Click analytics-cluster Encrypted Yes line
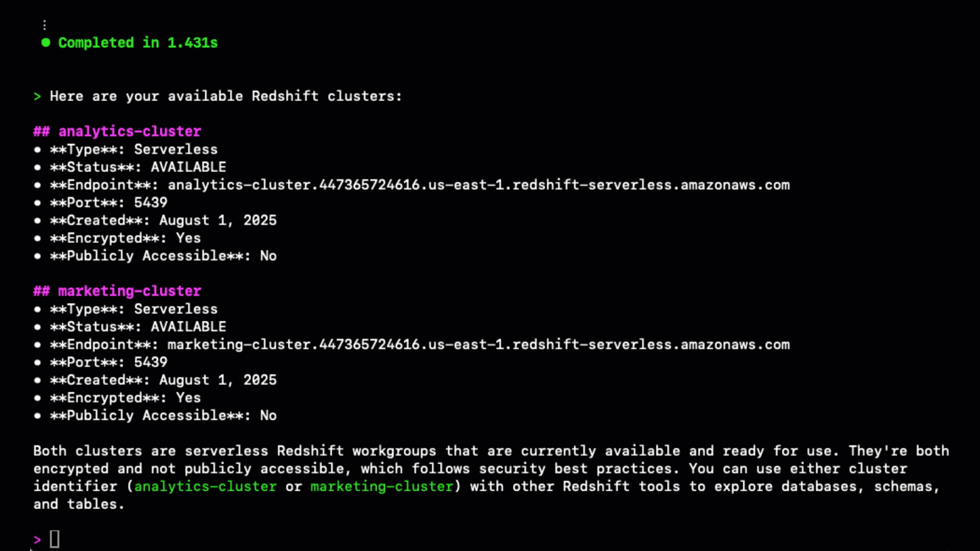The image size is (980, 551). click(126, 238)
